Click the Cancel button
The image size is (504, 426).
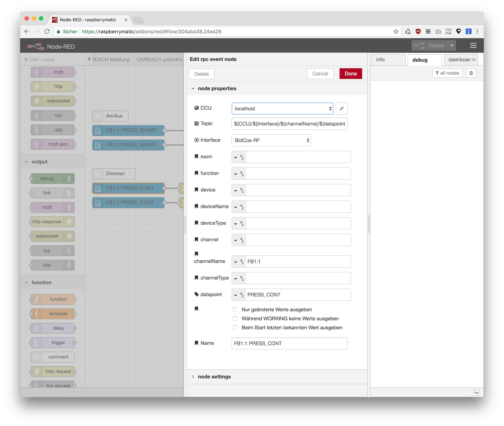point(320,74)
